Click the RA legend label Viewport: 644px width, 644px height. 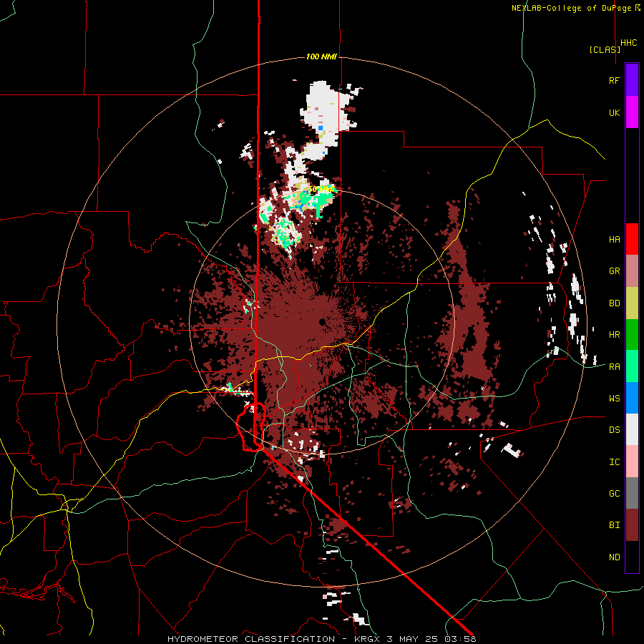point(615,367)
